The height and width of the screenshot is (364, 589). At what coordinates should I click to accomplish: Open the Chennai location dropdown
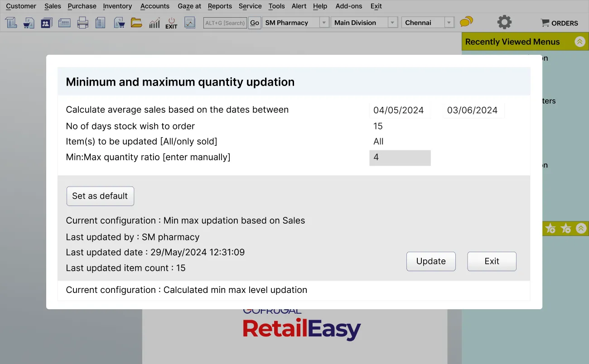449,22
